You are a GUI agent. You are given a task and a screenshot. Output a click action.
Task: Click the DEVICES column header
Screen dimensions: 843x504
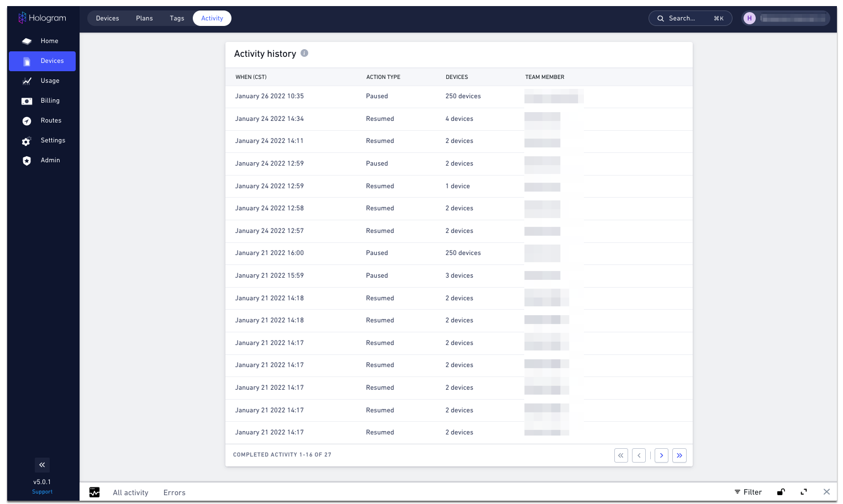pyautogui.click(x=457, y=77)
